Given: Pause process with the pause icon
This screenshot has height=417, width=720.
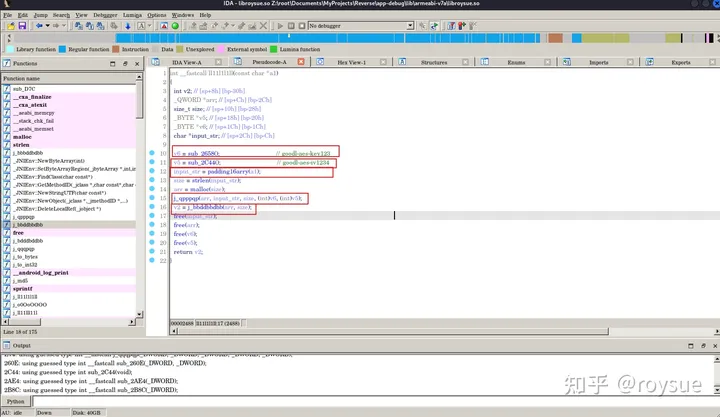Looking at the screenshot, I should 291,26.
